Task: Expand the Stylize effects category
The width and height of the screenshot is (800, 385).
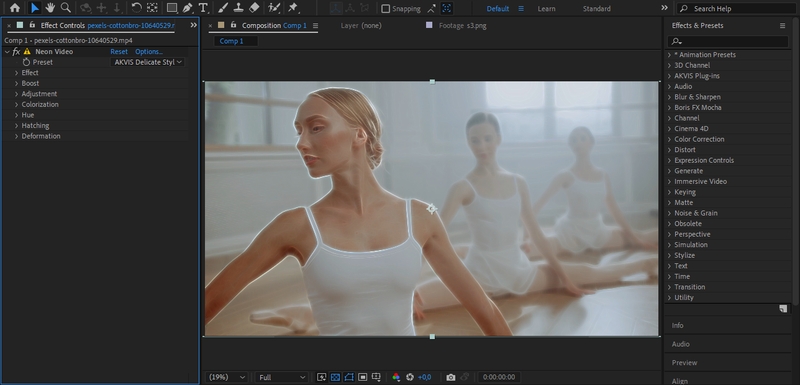Action: [x=669, y=255]
